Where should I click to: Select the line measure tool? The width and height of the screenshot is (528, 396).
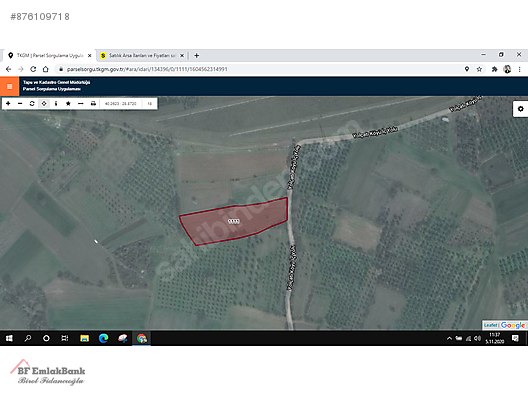pyautogui.click(x=80, y=103)
